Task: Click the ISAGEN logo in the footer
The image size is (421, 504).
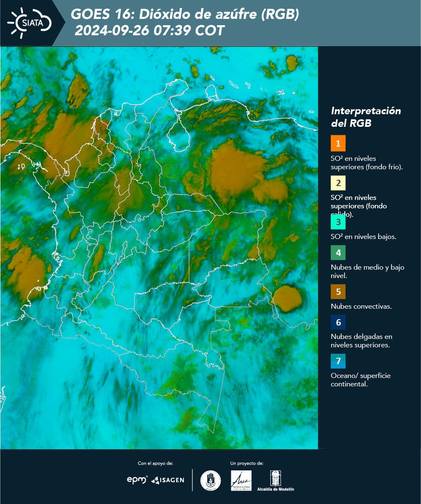Action: [167, 480]
